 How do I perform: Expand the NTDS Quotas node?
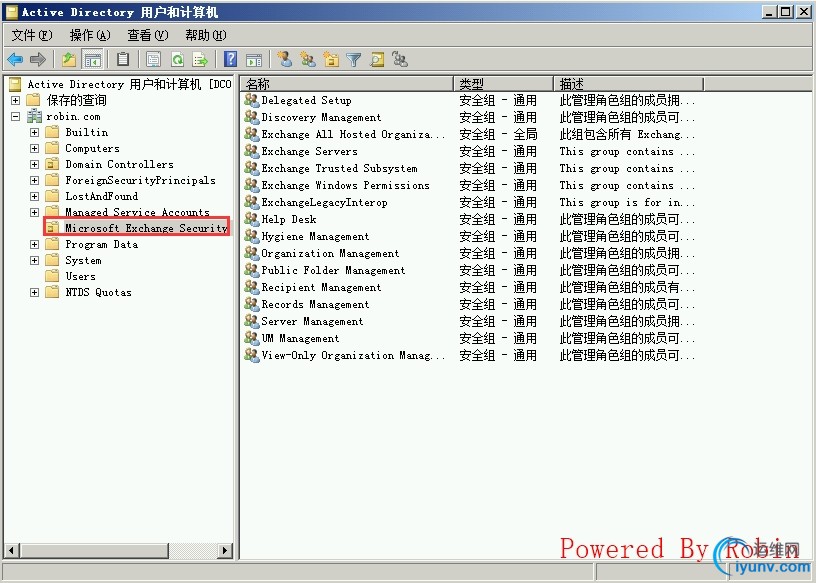tap(34, 292)
